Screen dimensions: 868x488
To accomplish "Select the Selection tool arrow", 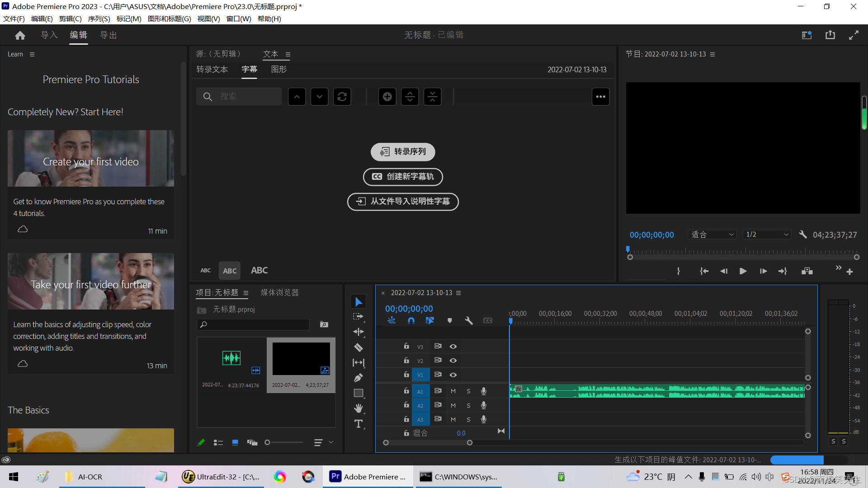I will pyautogui.click(x=359, y=302).
